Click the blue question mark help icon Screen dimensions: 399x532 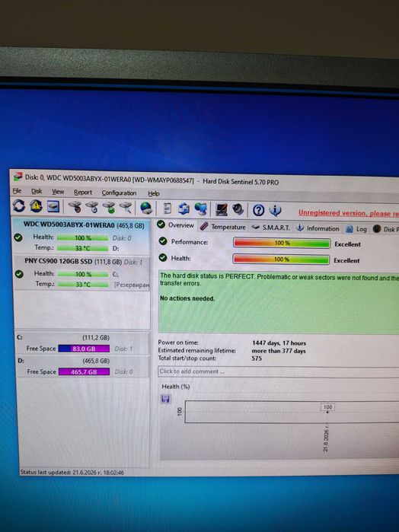tap(258, 210)
